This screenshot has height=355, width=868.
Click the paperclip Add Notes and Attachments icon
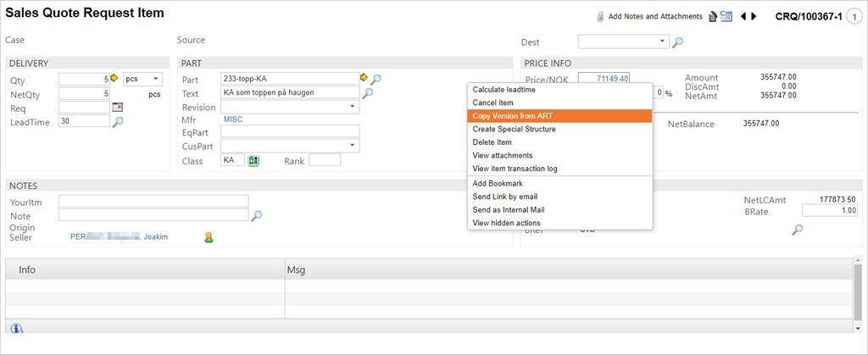[600, 16]
